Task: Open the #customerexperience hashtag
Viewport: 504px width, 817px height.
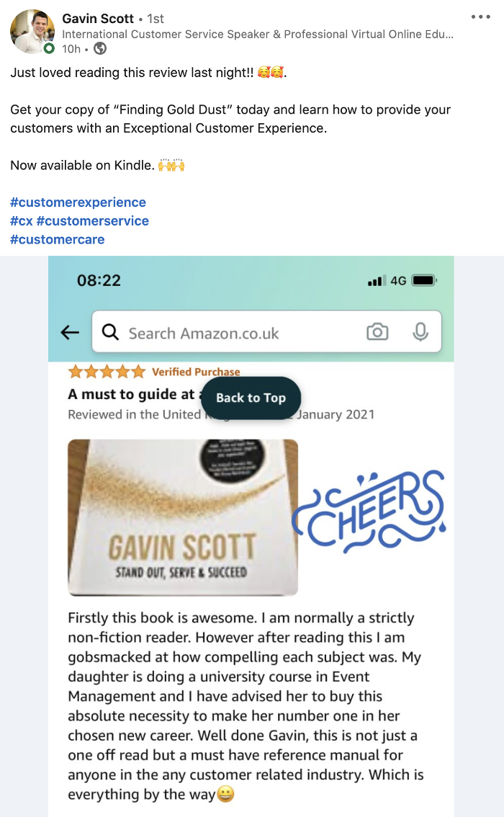Action: [78, 202]
